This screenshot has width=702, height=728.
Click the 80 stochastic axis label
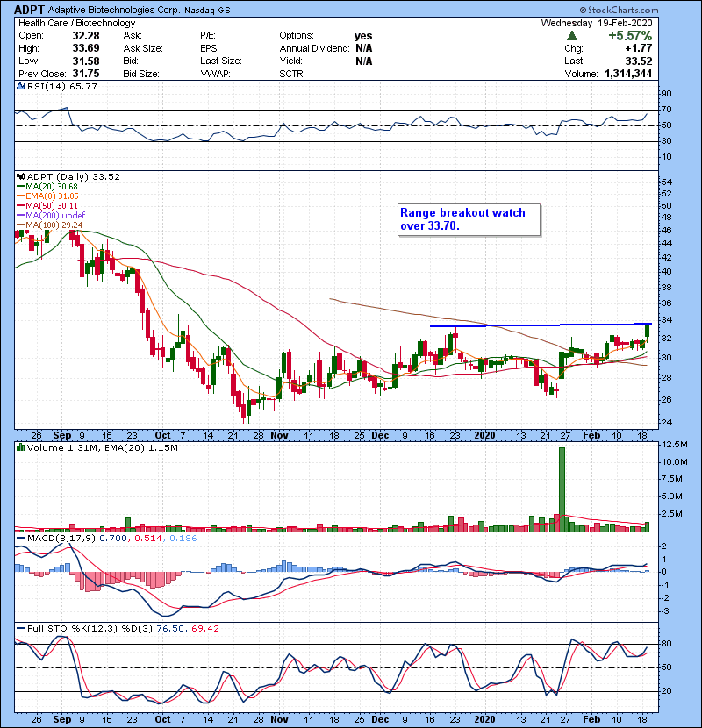666,644
